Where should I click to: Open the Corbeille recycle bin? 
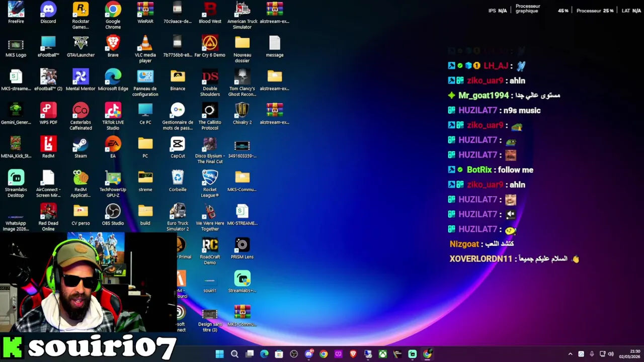click(178, 182)
